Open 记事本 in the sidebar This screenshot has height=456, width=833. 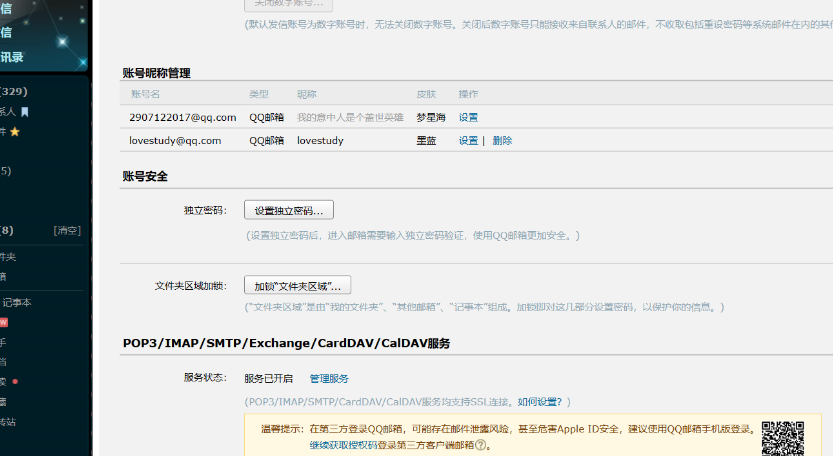pos(17,302)
